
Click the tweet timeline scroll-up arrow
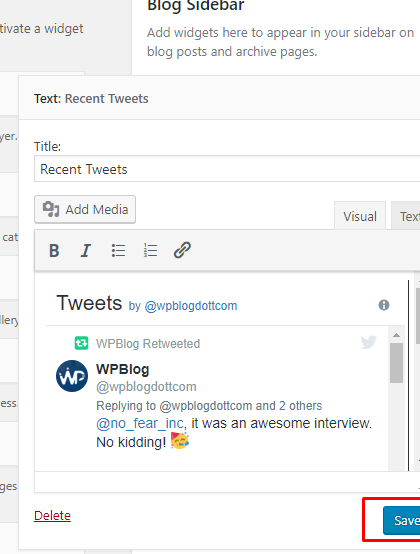396,335
